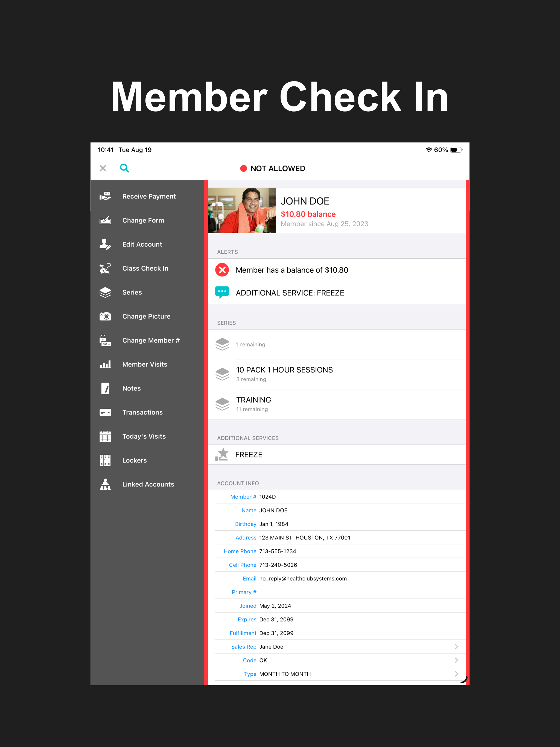The width and height of the screenshot is (560, 747).
Task: Tap the address 123 MAIN ST HOUSTON
Action: 305,537
